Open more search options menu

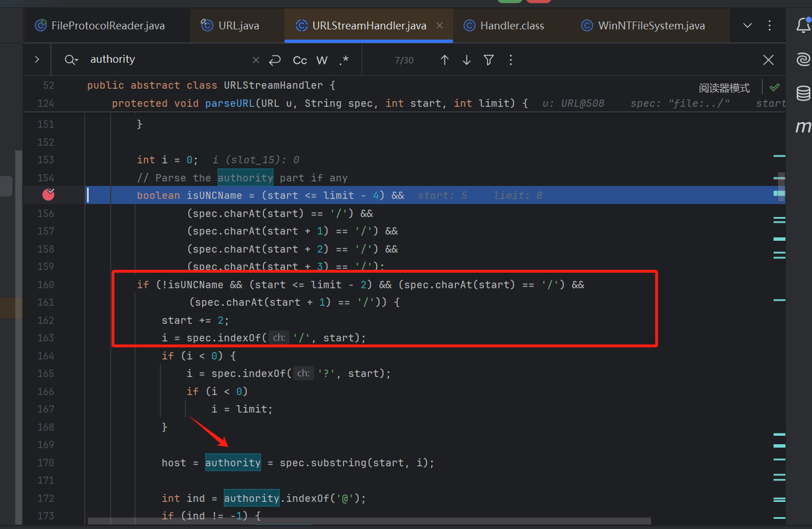pos(511,60)
